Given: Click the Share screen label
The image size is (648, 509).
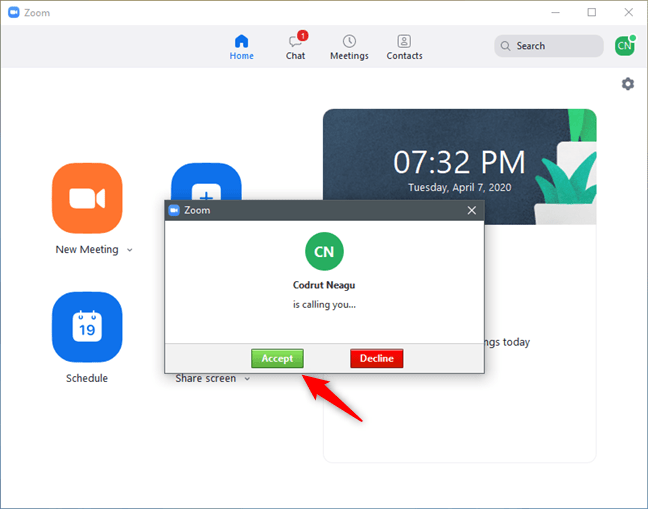Looking at the screenshot, I should point(205,379).
